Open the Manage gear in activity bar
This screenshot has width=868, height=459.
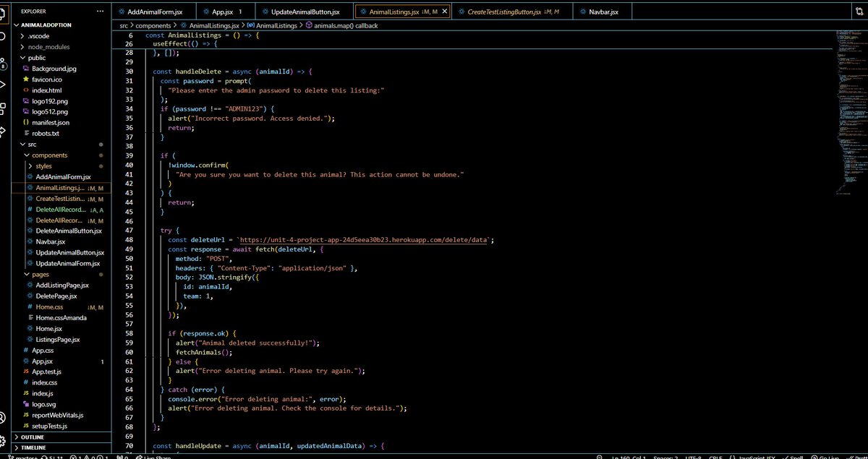[x=2, y=440]
